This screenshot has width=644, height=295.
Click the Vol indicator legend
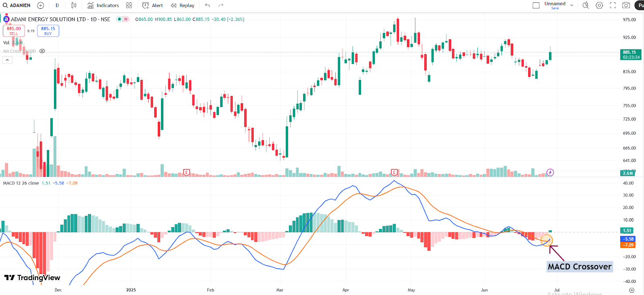coord(6,43)
